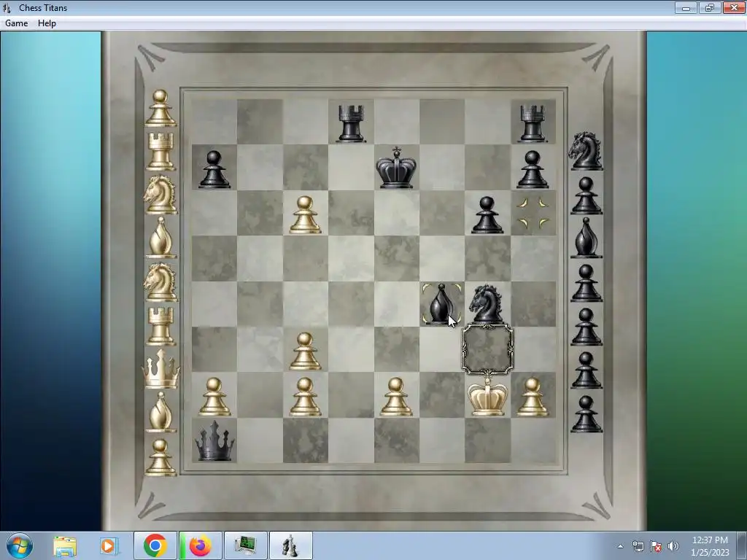This screenshot has width=747, height=560.
Task: Launch Windows Media Player from the taskbar
Action: 109,545
